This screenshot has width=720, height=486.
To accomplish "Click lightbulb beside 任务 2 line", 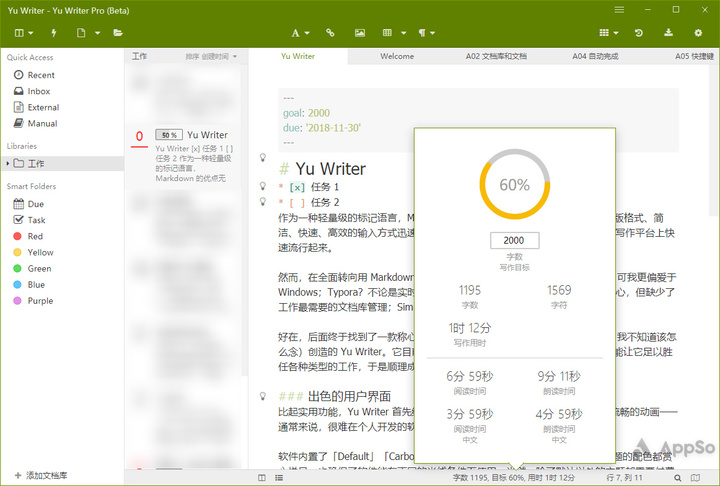I will (x=263, y=201).
